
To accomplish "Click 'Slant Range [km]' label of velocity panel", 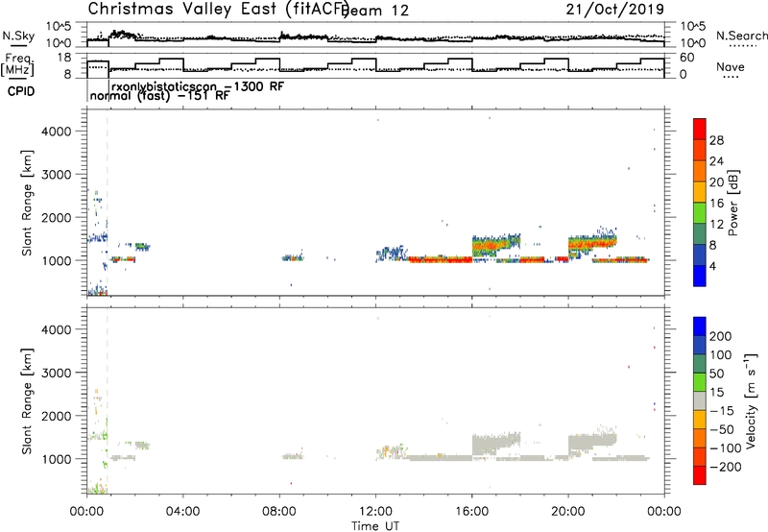I will tap(27, 400).
